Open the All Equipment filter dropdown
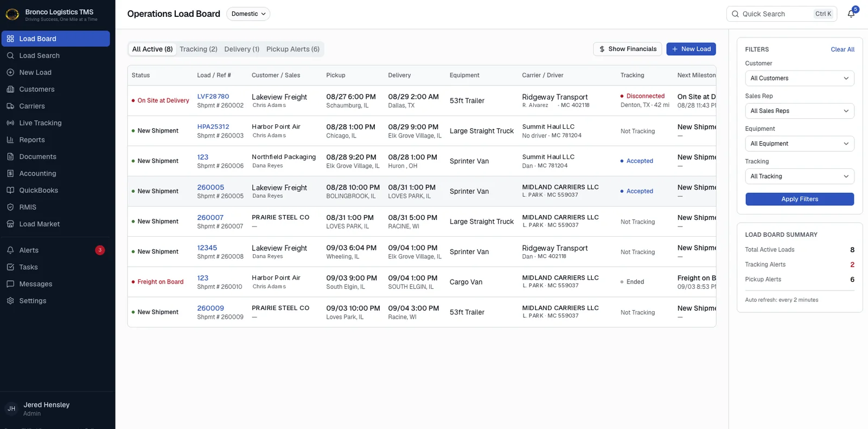Viewport: 868px width, 429px height. tap(800, 143)
